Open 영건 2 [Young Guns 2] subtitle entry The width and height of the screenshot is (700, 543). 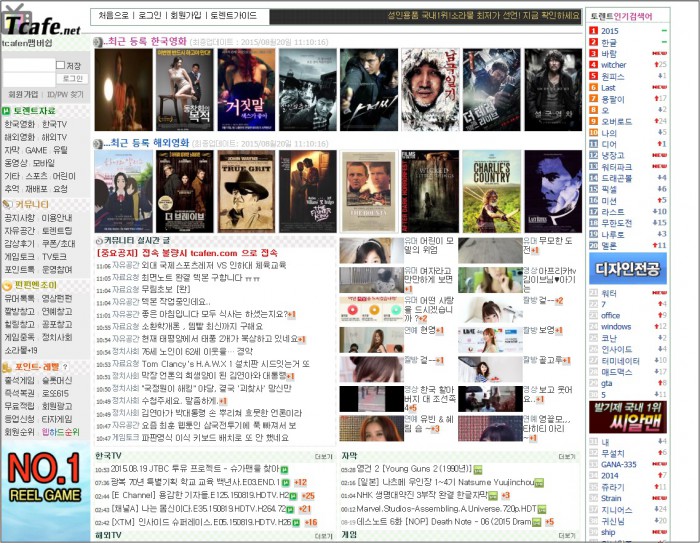(x=414, y=469)
